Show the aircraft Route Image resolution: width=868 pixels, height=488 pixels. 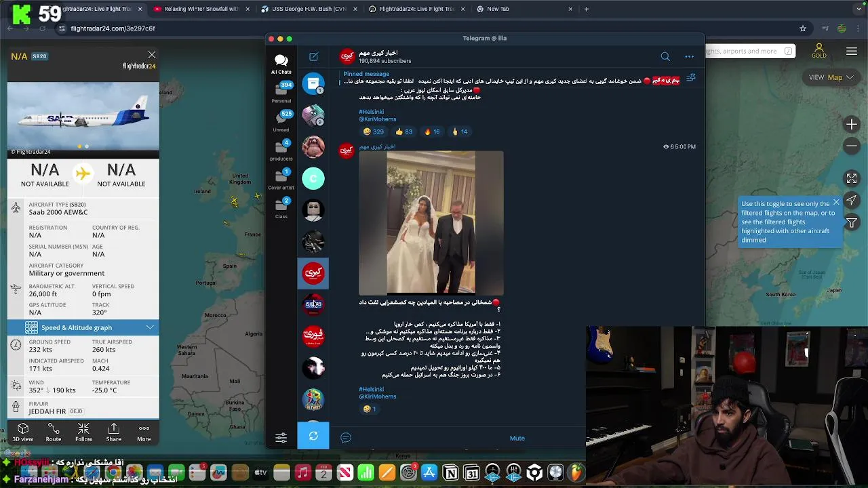54,432
